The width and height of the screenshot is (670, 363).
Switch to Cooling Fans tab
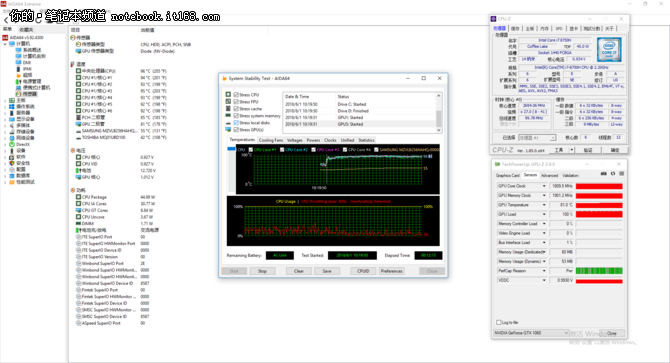coord(271,140)
